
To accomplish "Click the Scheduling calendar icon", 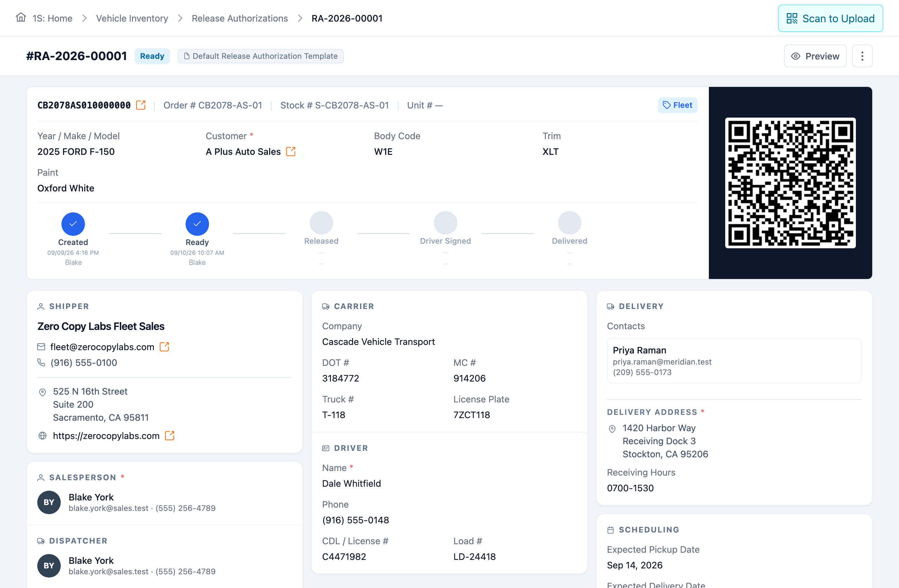I will (x=611, y=530).
